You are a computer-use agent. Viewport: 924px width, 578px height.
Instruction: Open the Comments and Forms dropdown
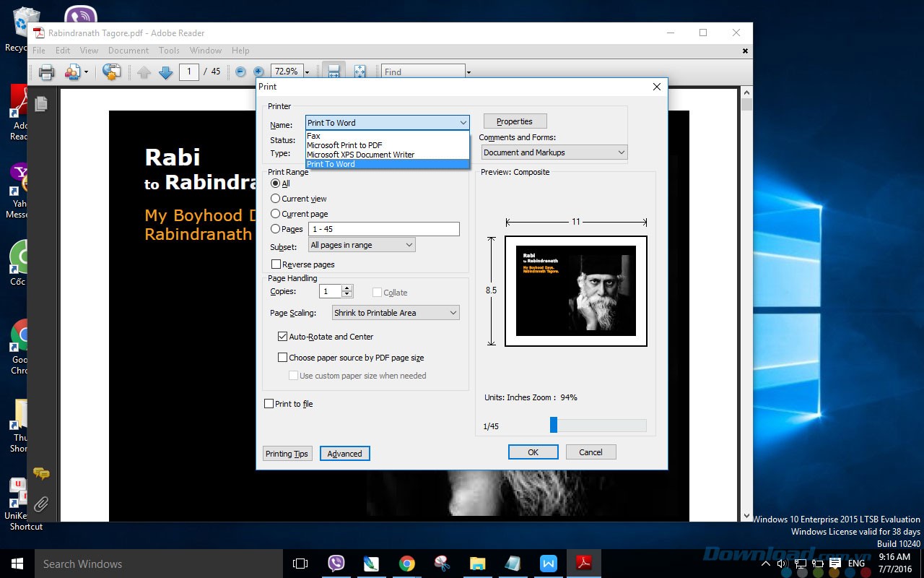(x=554, y=152)
